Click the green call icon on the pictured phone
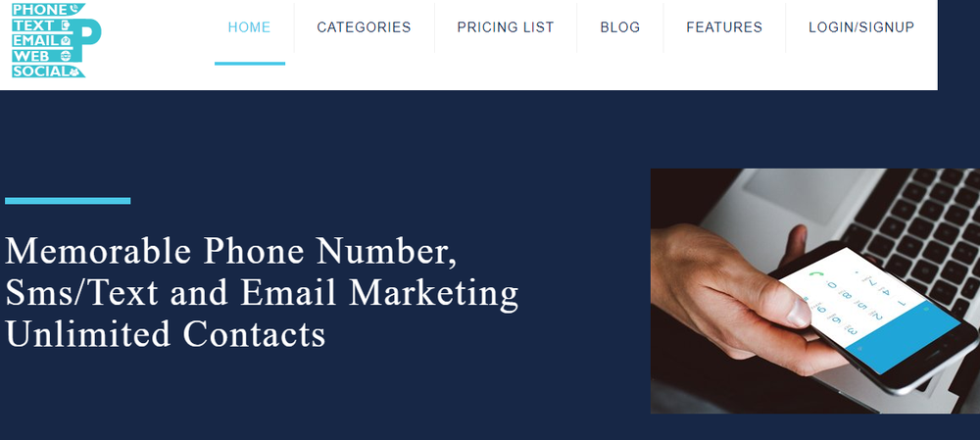The width and height of the screenshot is (980, 440). 814,274
